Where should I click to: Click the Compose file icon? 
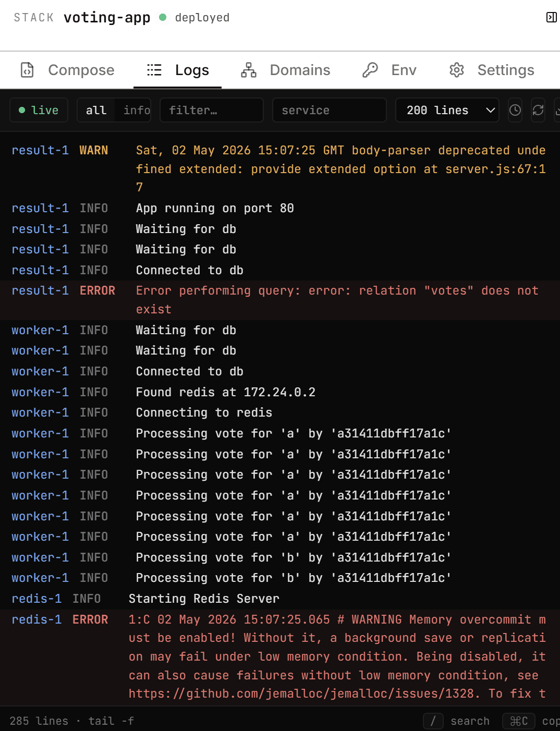click(27, 70)
